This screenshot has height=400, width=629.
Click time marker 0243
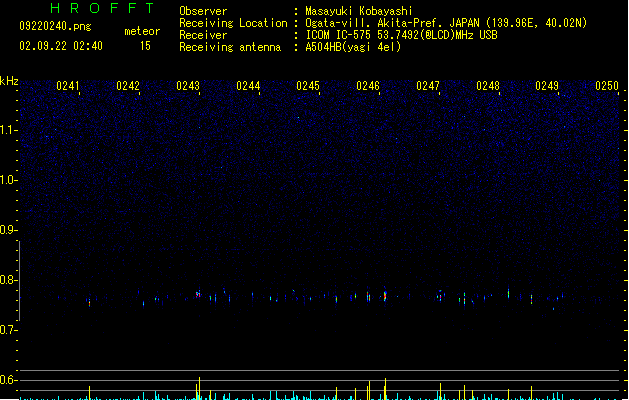coord(188,86)
